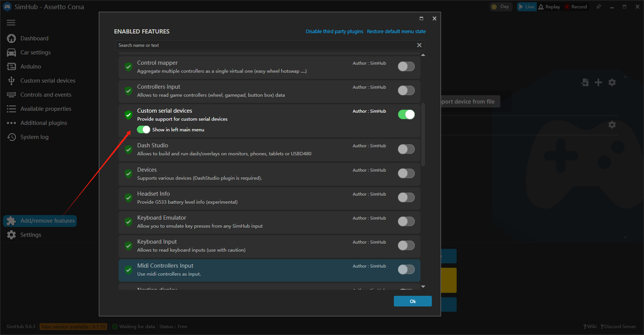Clear search with the X icon
Viewport: 644px width, 335px height.
[x=419, y=45]
